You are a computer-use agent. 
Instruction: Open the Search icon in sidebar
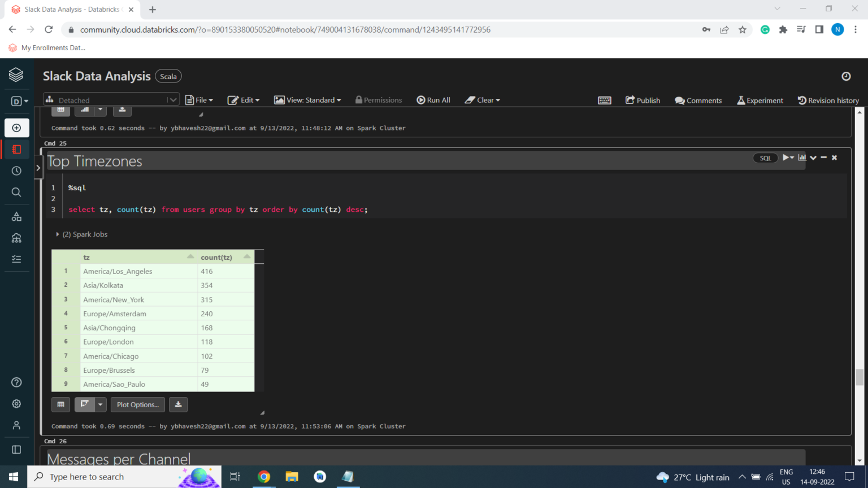pyautogui.click(x=16, y=192)
